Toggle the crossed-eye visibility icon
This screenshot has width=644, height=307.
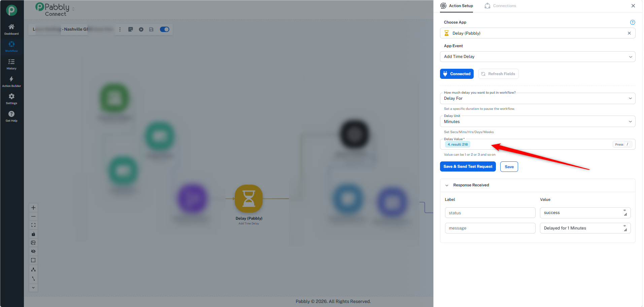(x=33, y=251)
